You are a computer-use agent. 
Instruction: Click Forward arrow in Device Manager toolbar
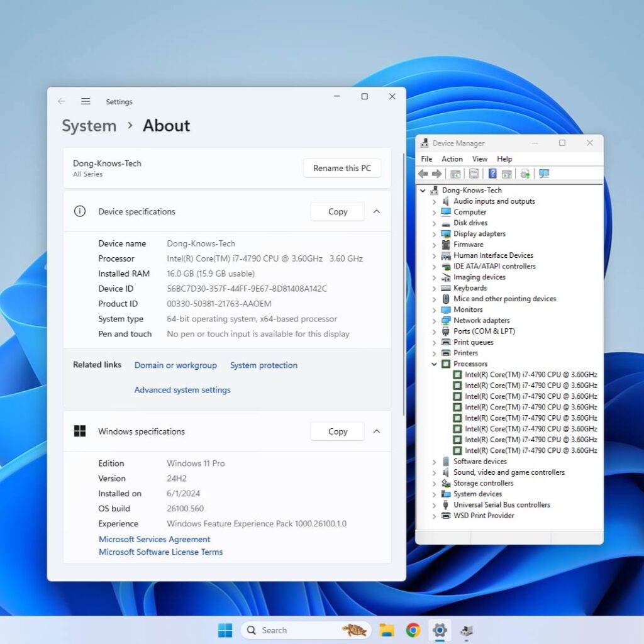pyautogui.click(x=436, y=174)
